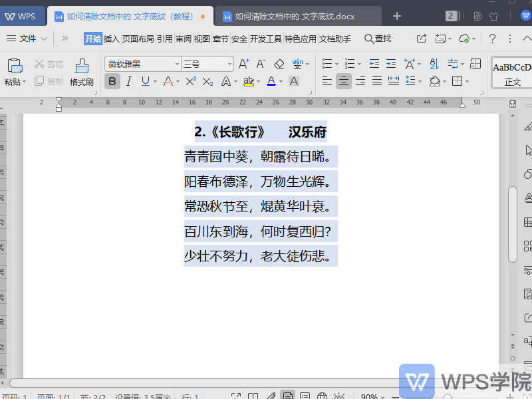Open the 文件 menu
532x399 pixels.
[28, 39]
